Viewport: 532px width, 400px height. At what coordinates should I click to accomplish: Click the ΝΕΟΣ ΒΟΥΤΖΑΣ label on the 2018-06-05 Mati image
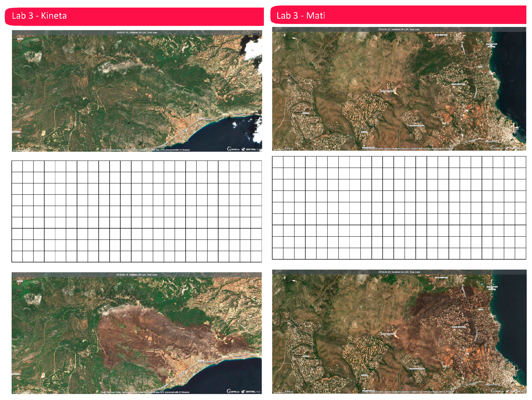click(458, 84)
